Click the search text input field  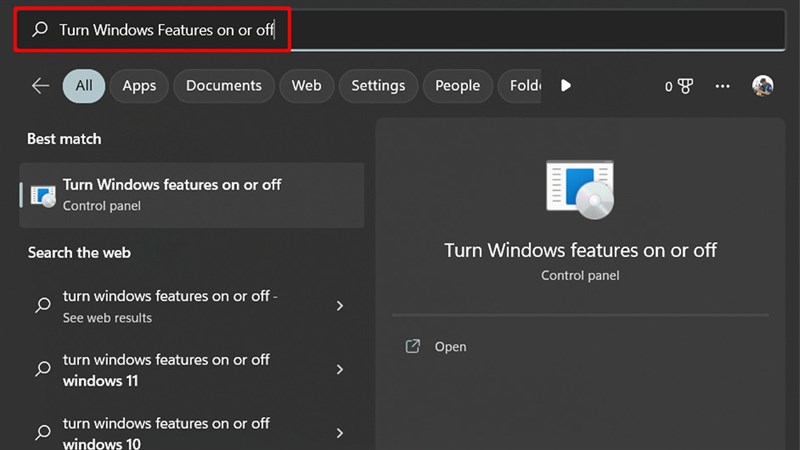click(401, 30)
